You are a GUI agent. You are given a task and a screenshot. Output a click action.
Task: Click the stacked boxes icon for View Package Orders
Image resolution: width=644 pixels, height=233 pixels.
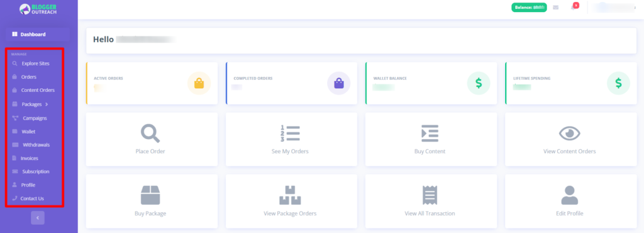coord(290,195)
